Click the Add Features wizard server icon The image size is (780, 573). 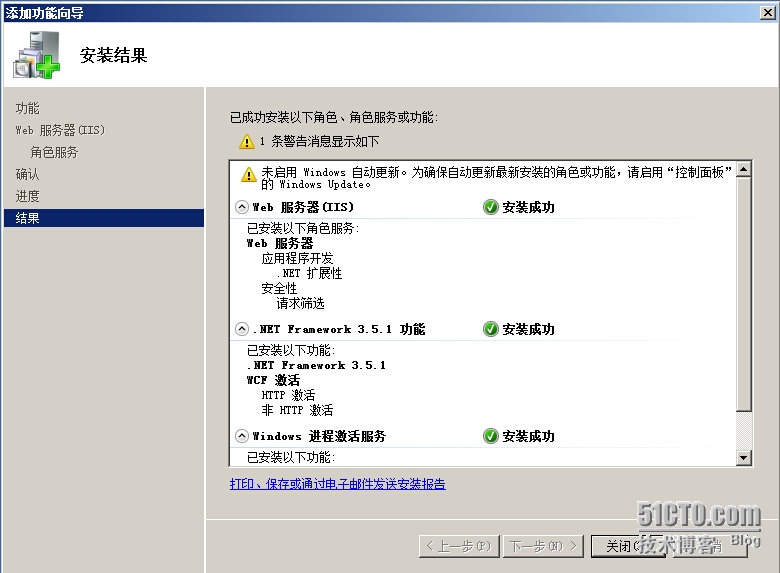point(37,55)
